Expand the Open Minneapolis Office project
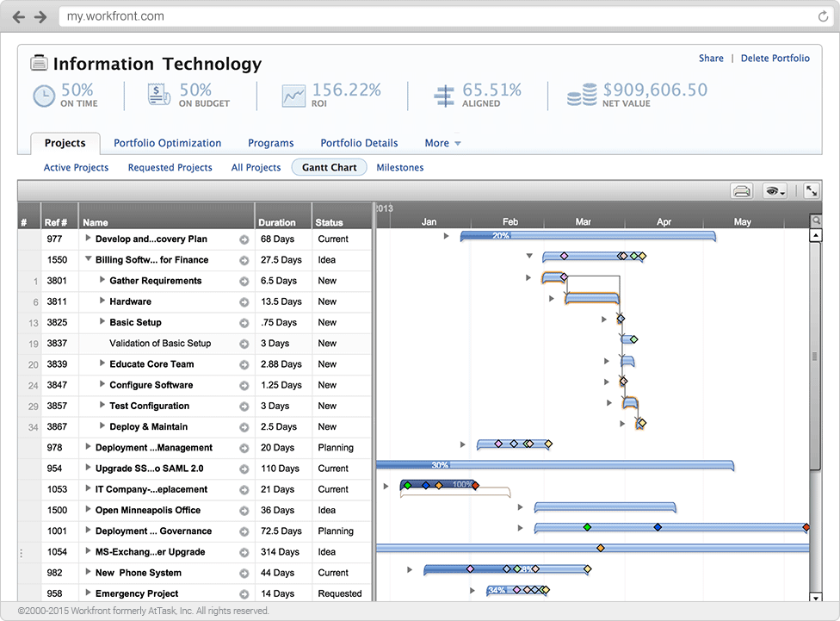Screen dimensions: 840x621 [x=88, y=509]
